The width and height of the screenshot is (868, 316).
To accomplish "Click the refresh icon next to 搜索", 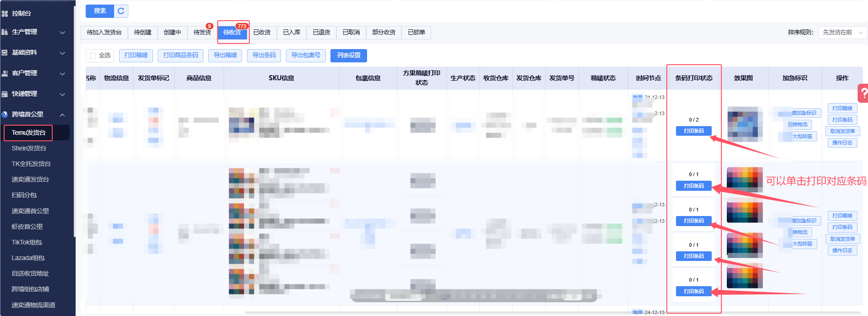I will pyautogui.click(x=121, y=11).
